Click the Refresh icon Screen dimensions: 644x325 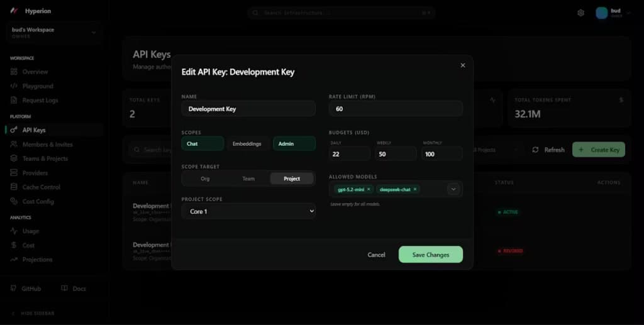(x=535, y=150)
